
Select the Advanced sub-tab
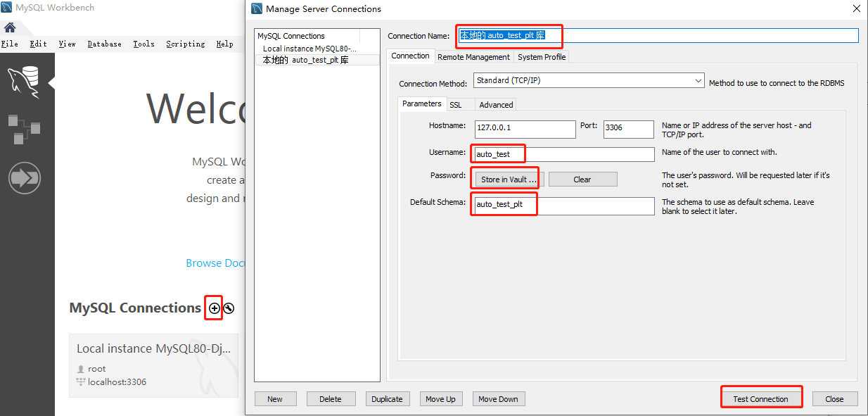[496, 105]
